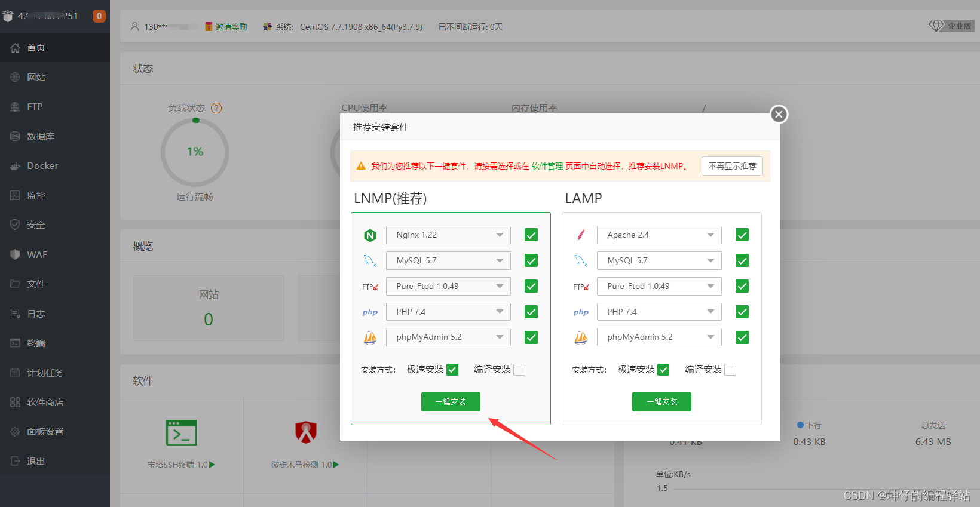Click the 终端 terminal icon in sidebar
This screenshot has width=980, height=507.
(x=15, y=343)
